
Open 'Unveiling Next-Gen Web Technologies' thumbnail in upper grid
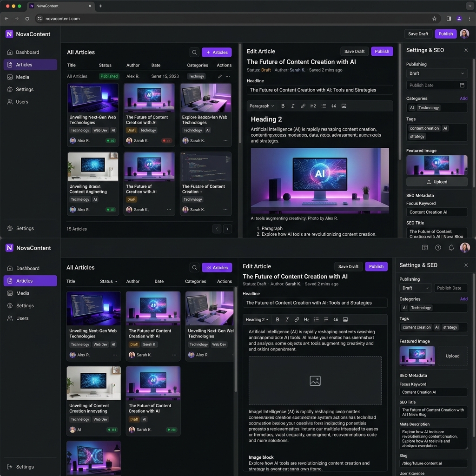(93, 98)
